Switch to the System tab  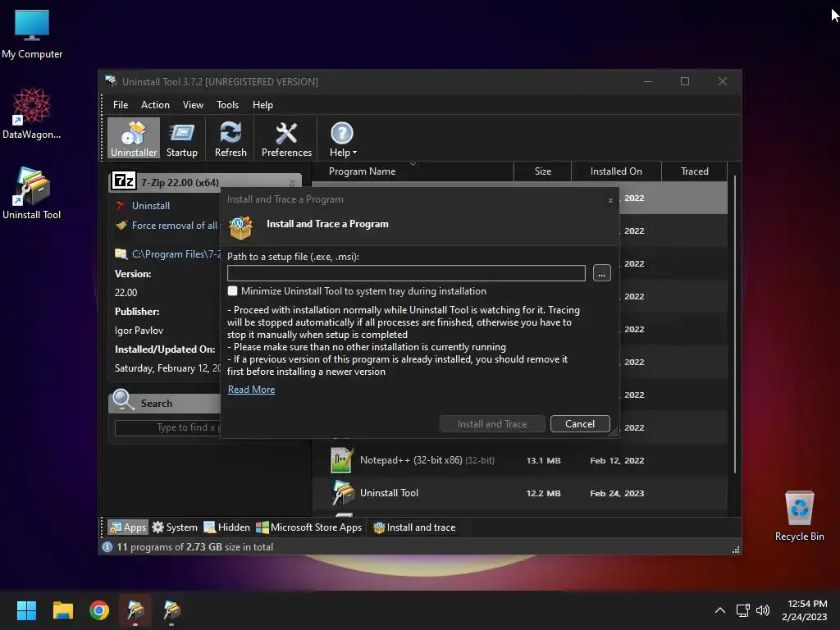(175, 527)
